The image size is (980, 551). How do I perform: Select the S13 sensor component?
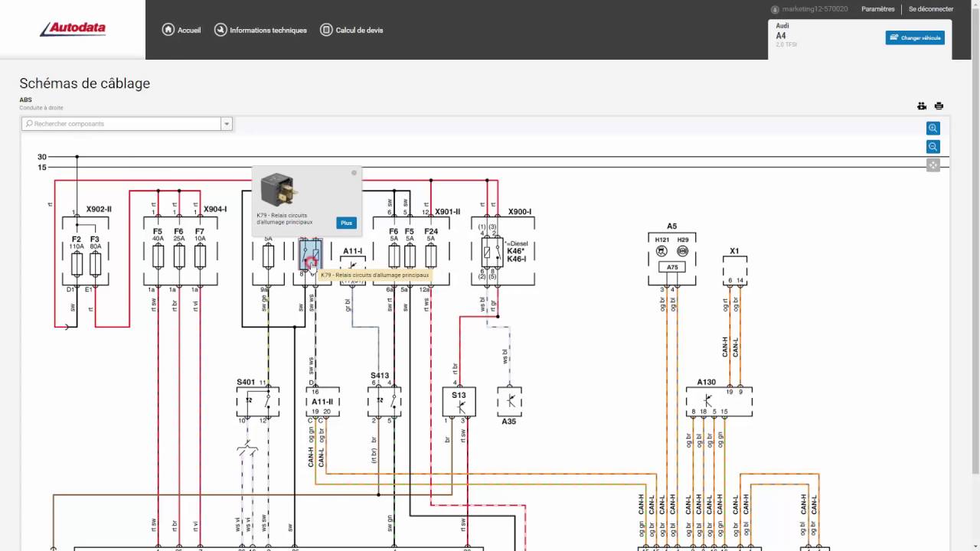point(459,401)
